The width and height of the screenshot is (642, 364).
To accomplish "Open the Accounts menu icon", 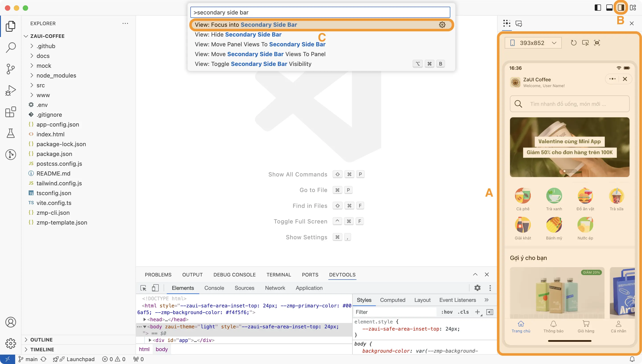I will [10, 322].
